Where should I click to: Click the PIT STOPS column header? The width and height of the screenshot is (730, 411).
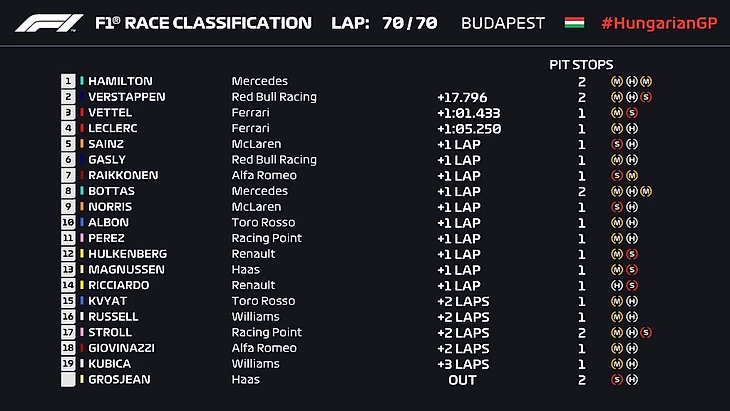581,64
